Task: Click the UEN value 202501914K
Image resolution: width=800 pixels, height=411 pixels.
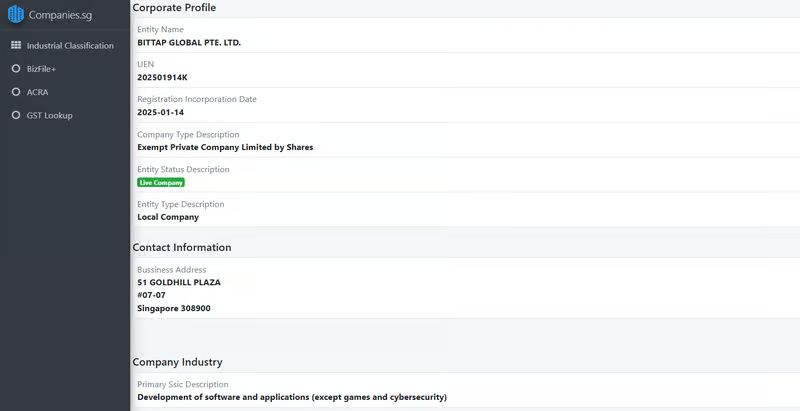Action: pyautogui.click(x=162, y=77)
